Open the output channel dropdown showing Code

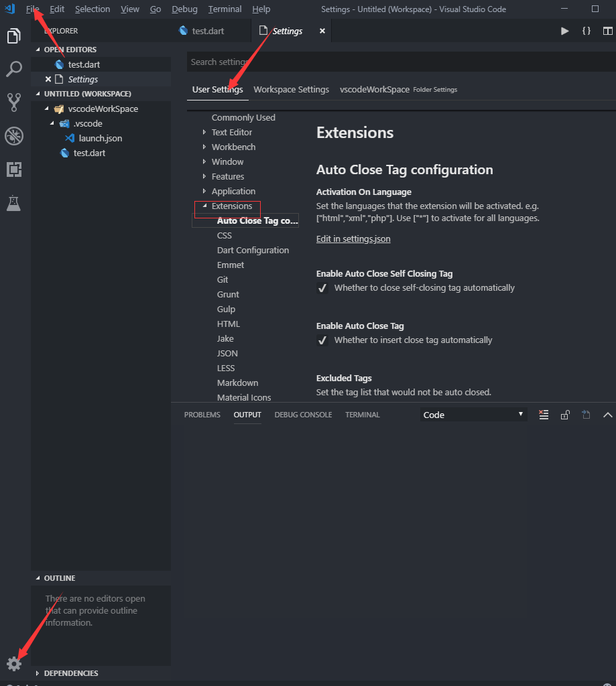tap(473, 415)
